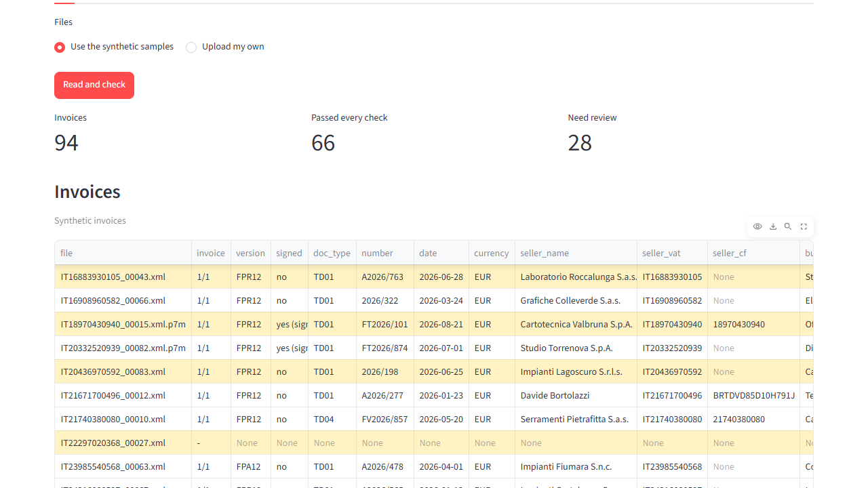This screenshot has height=488, width=868.
Task: Click the 'signed' column header
Action: click(x=290, y=253)
